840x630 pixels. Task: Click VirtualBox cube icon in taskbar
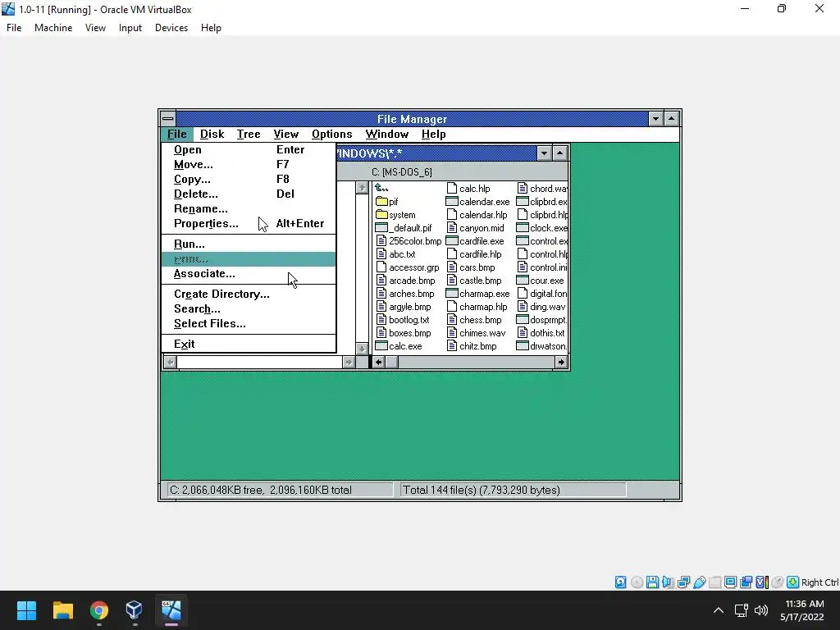coord(134,610)
